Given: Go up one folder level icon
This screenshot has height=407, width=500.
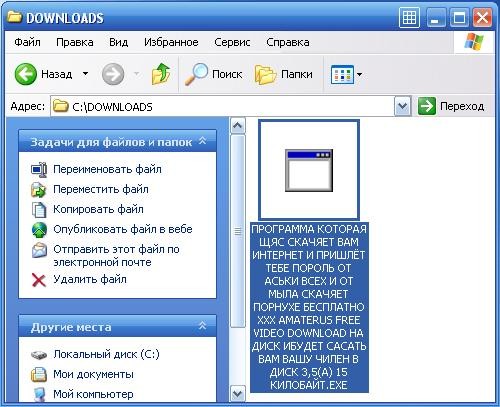Looking at the screenshot, I should [x=161, y=74].
